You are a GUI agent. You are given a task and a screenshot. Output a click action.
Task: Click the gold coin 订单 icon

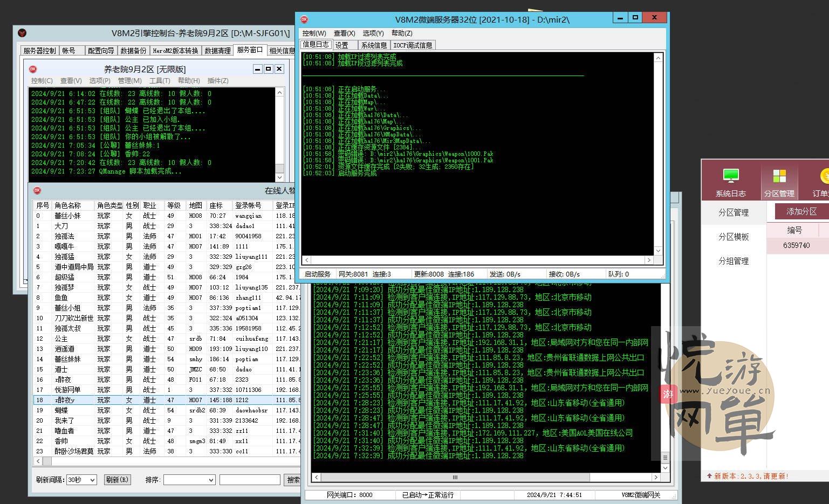click(823, 176)
